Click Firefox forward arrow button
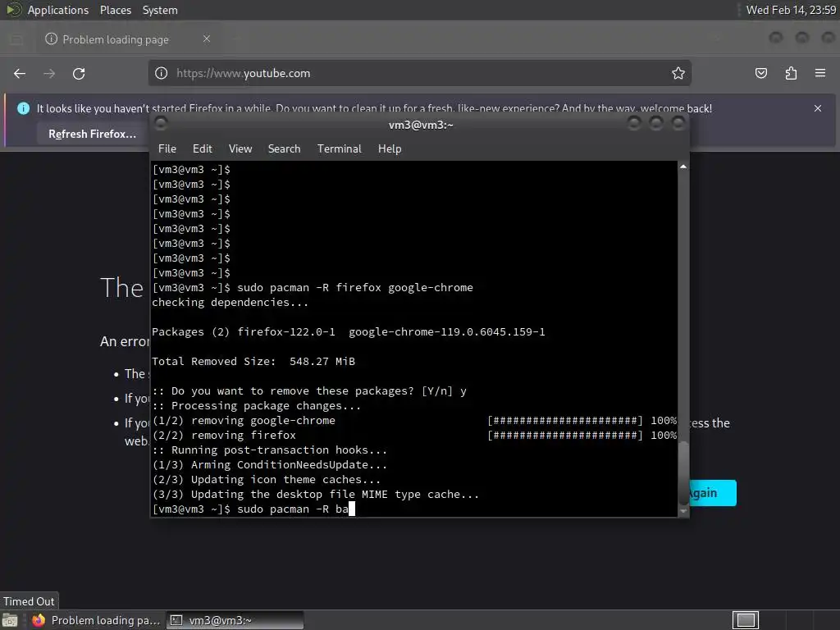 (x=49, y=73)
